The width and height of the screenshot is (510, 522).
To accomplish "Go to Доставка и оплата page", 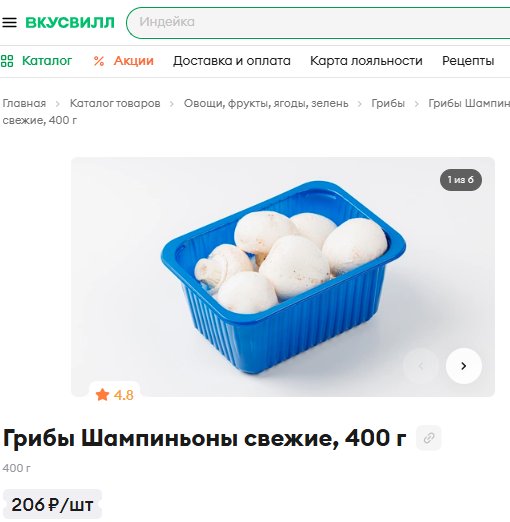I will coord(232,61).
